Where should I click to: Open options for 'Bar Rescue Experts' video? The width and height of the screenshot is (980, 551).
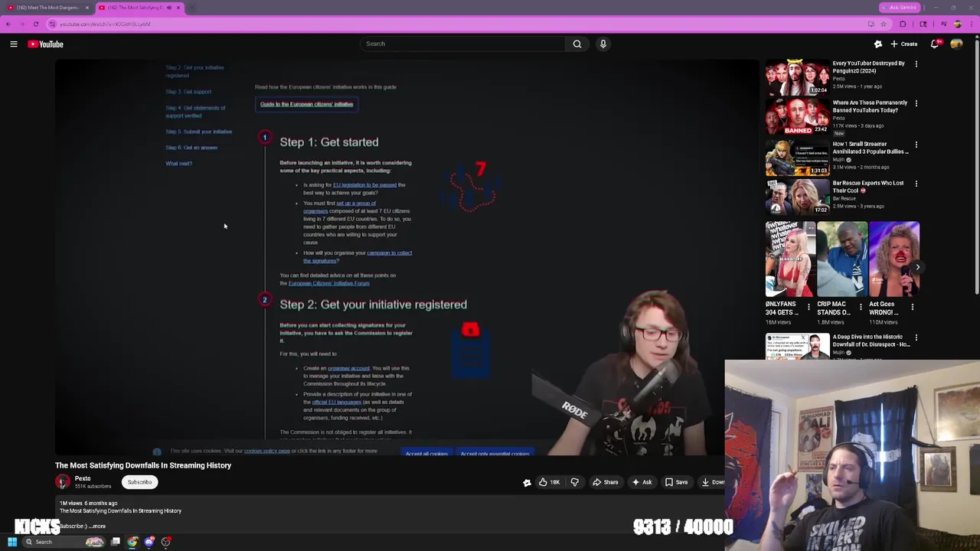916,184
